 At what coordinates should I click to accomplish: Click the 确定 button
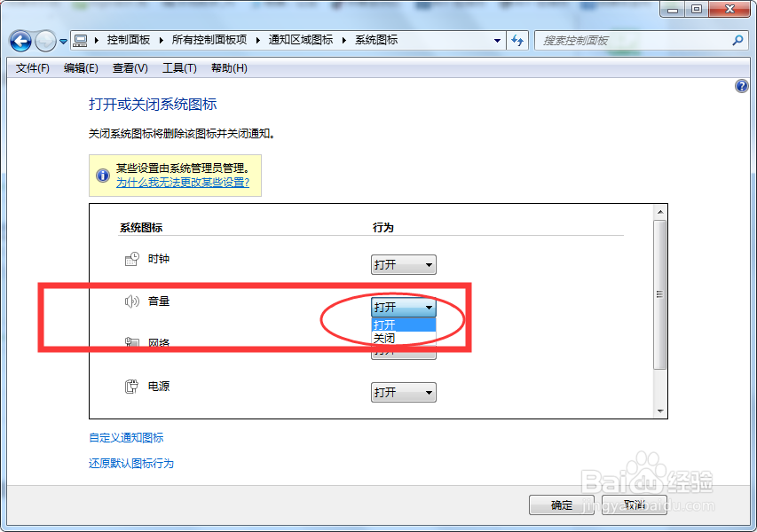561,505
